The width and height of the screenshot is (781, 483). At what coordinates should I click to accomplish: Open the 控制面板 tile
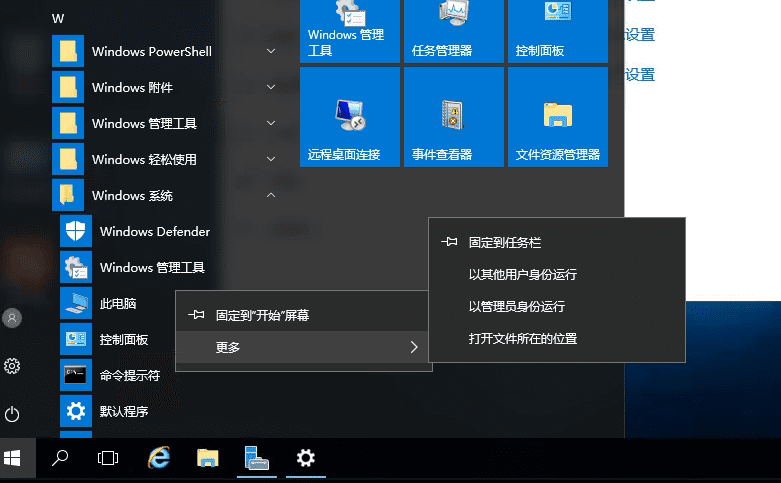point(558,31)
